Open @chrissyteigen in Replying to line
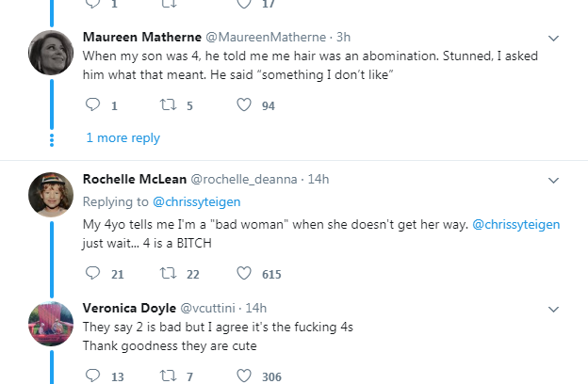This screenshot has width=588, height=384. (197, 202)
